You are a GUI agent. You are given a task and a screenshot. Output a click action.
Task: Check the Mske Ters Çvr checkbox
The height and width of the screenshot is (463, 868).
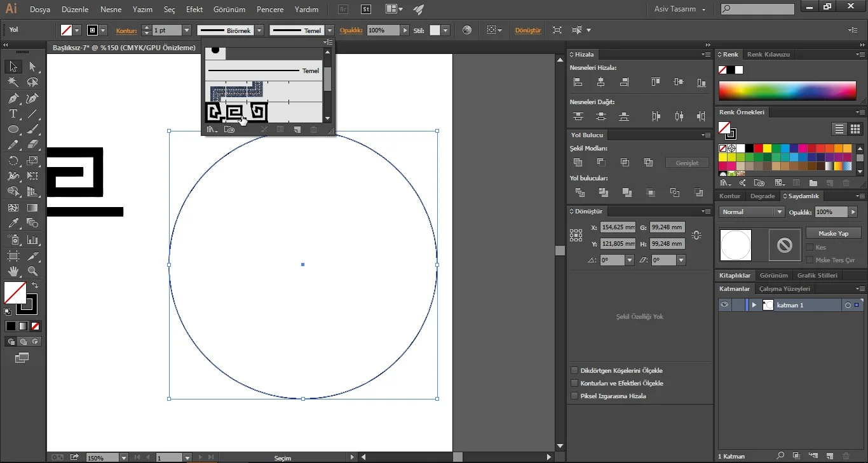point(810,260)
